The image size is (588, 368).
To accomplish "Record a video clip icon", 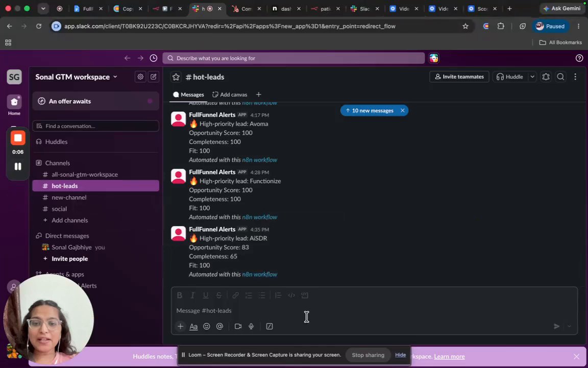I will click(x=238, y=326).
